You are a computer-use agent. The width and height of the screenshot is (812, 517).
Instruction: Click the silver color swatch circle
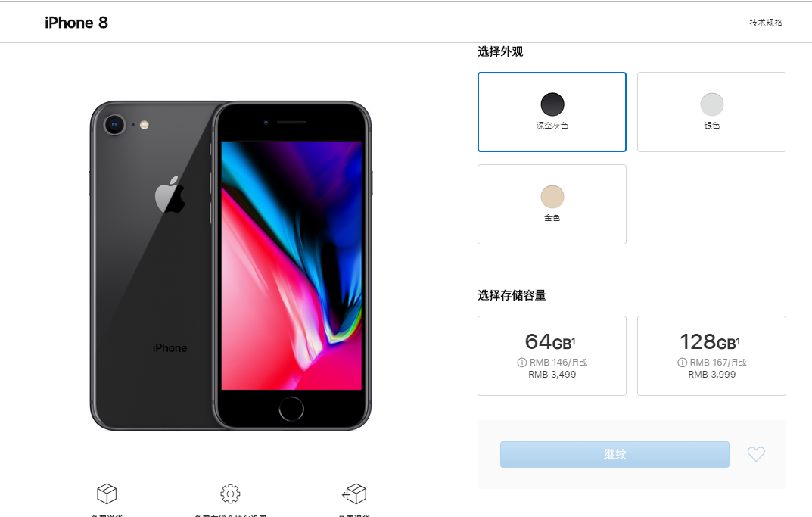[712, 104]
